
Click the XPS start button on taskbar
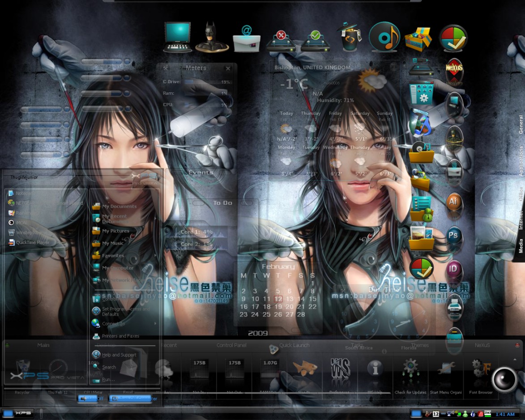[x=18, y=413]
